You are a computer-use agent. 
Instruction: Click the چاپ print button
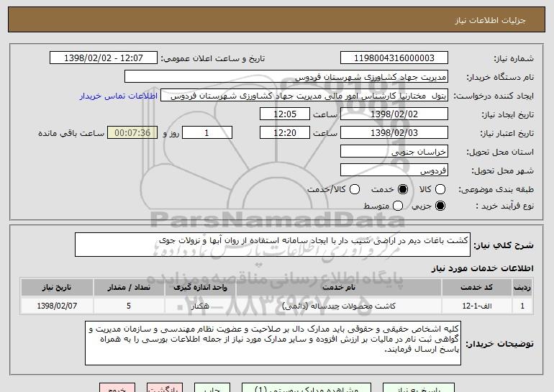click(212, 388)
